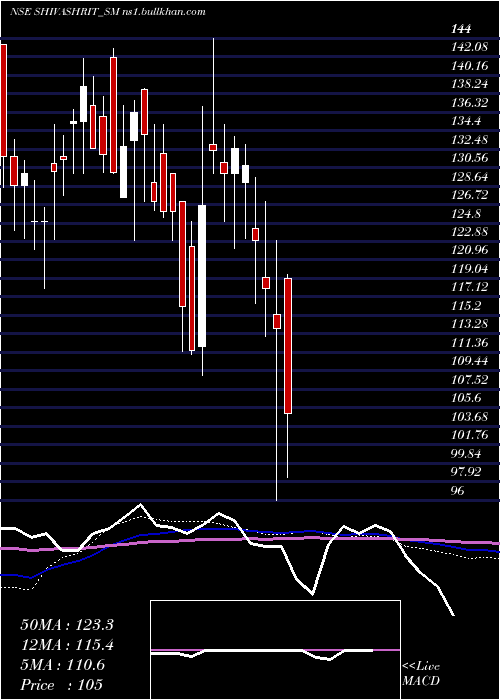Click the 140.16 price axis label
The width and height of the screenshot is (500, 700).
point(469,66)
